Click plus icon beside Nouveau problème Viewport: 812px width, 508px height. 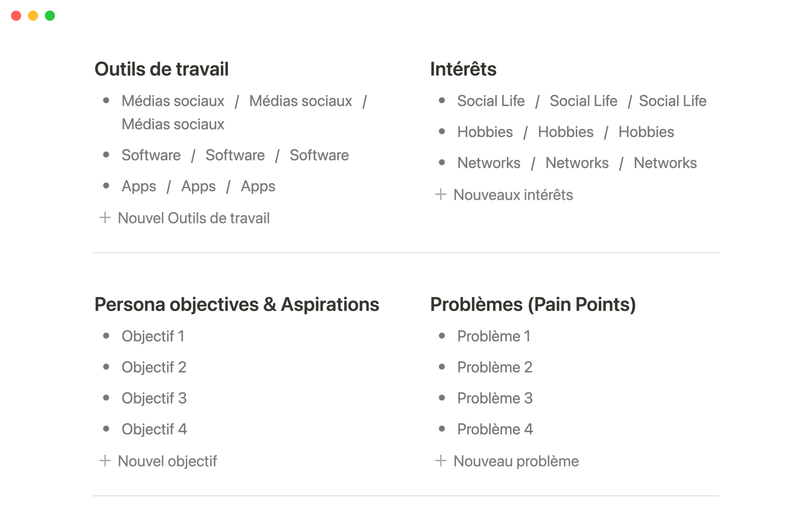click(441, 461)
